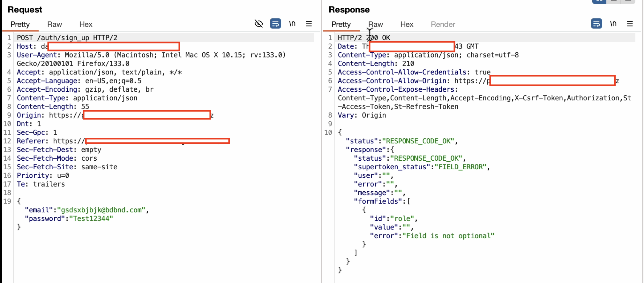Click the Referer header name in Request
The width and height of the screenshot is (644, 283).
pyautogui.click(x=31, y=141)
